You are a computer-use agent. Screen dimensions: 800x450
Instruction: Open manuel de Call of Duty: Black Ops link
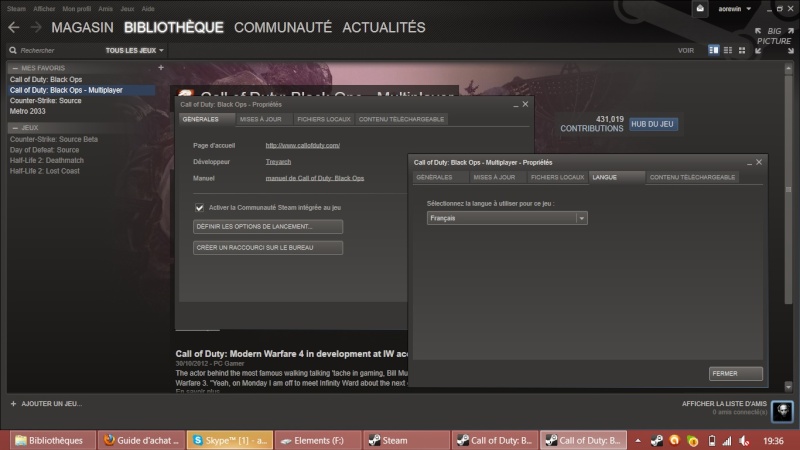(x=315, y=178)
